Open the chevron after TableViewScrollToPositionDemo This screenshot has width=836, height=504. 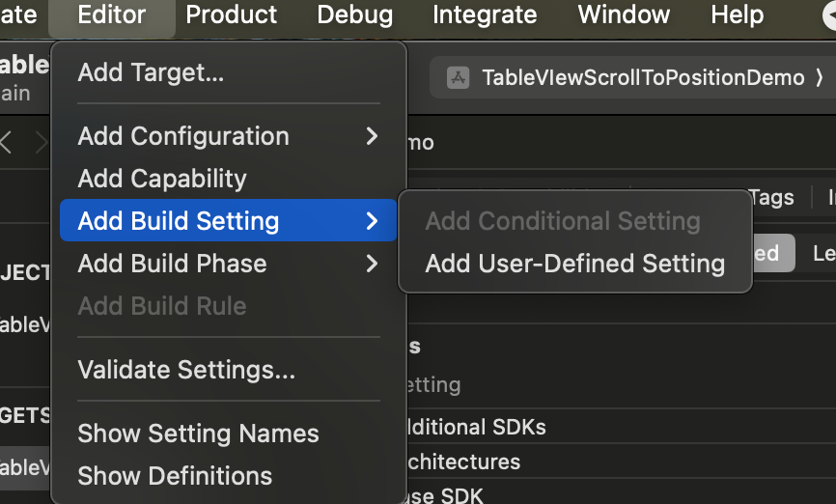[x=820, y=78]
